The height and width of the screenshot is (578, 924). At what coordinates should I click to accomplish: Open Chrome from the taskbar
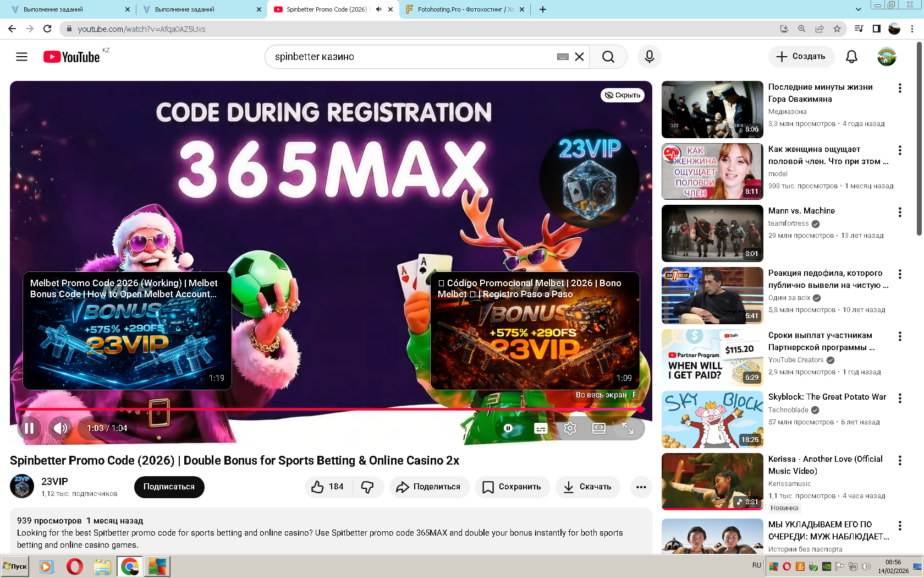[130, 566]
